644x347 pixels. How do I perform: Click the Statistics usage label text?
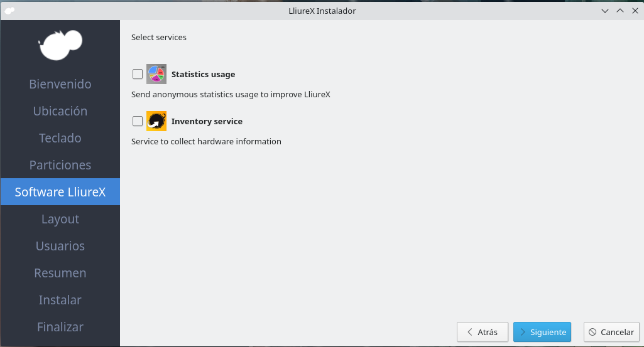click(x=203, y=74)
